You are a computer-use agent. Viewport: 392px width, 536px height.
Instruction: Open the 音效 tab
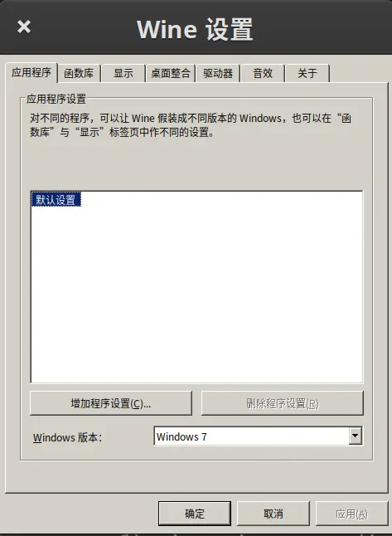pos(263,73)
